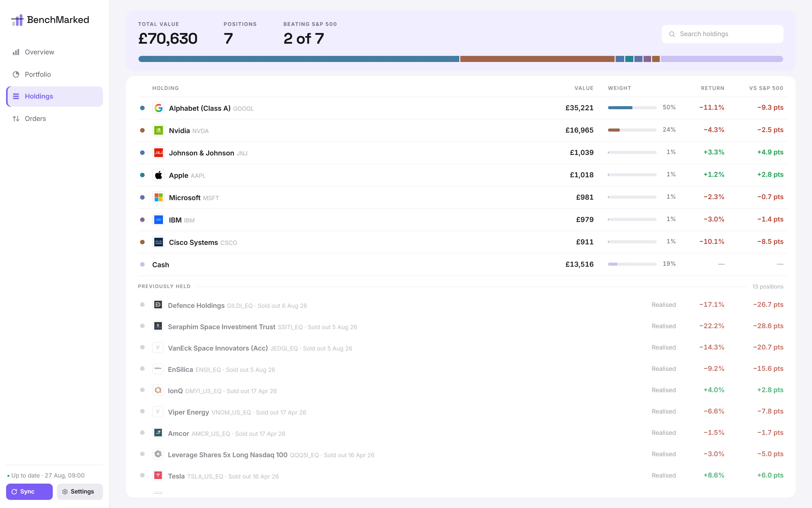Click the Tesla logo icon
This screenshot has height=508, width=812.
158,475
